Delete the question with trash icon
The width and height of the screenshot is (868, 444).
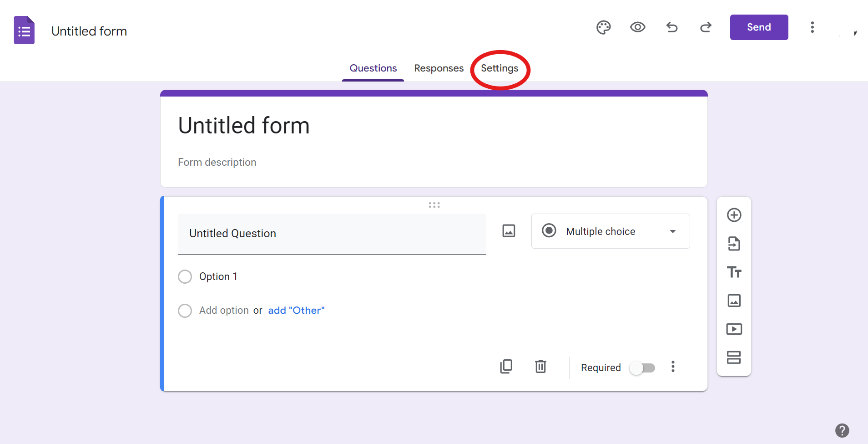click(540, 367)
